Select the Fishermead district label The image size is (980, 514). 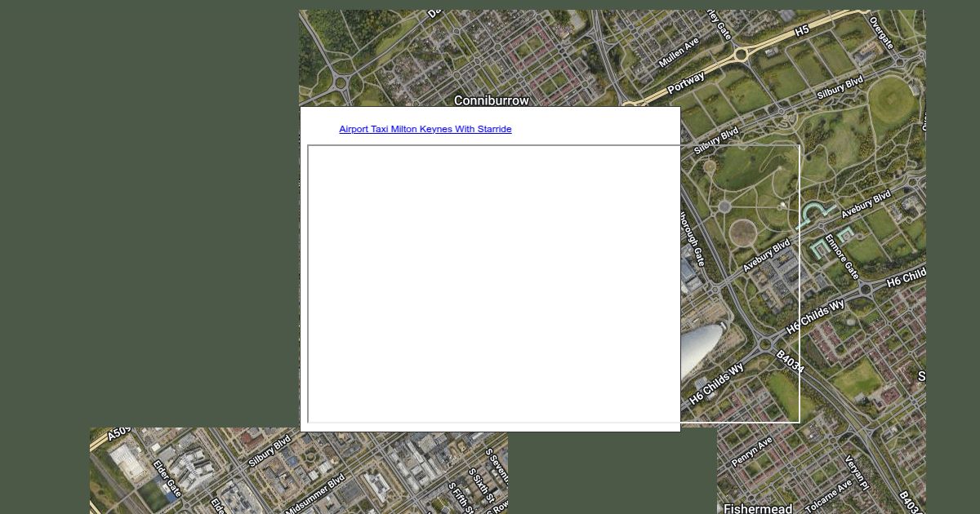(x=757, y=508)
